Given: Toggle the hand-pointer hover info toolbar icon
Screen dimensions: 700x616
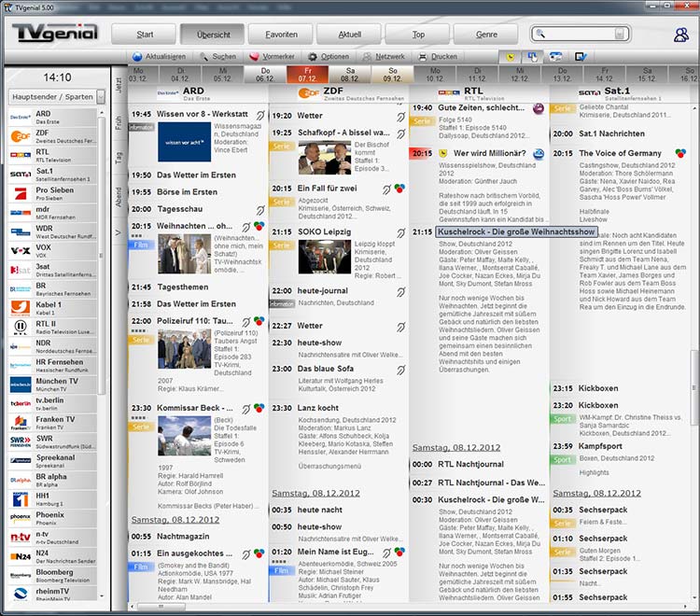Looking at the screenshot, I should (532, 57).
